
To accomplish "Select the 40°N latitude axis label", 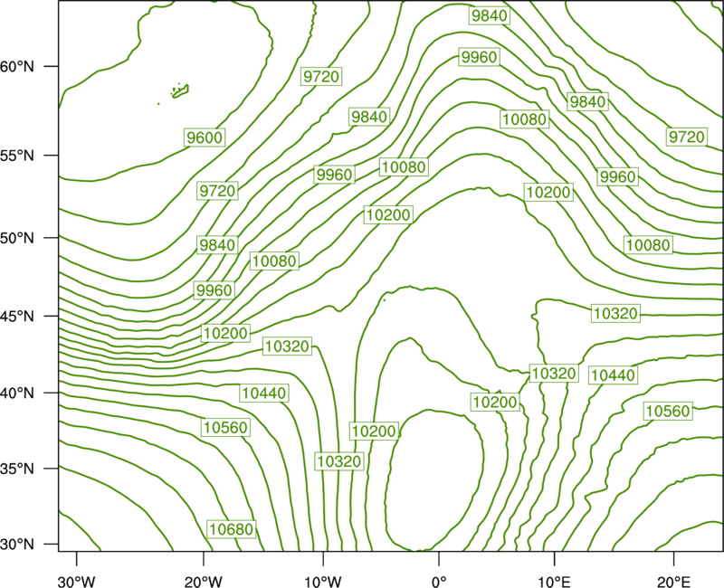I will (x=17, y=394).
